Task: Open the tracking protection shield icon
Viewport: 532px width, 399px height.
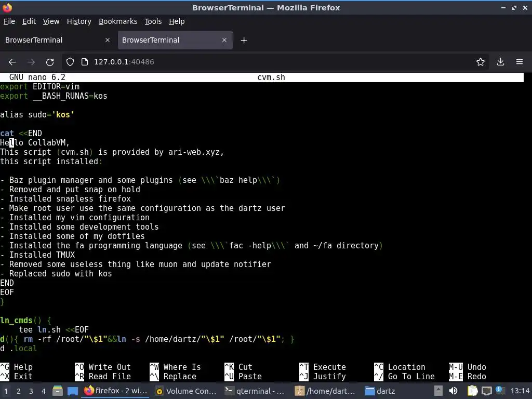Action: click(70, 62)
